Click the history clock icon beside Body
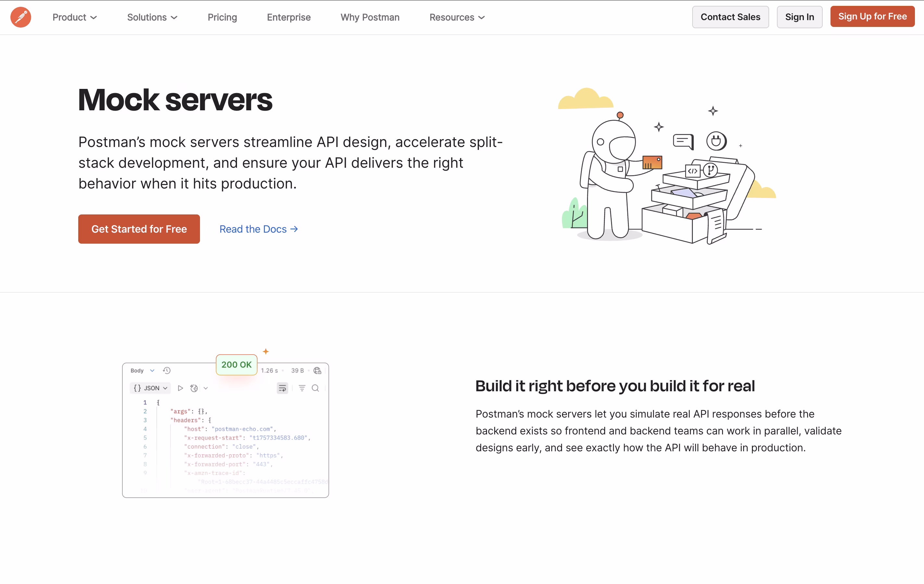The height and width of the screenshot is (584, 924). click(167, 371)
